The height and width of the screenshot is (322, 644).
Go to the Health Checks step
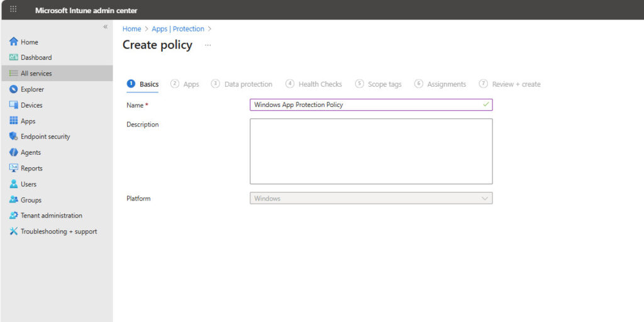[319, 84]
